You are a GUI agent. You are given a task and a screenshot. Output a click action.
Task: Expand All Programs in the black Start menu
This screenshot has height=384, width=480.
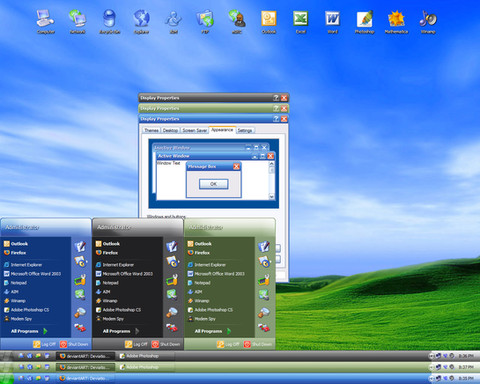pyautogui.click(x=121, y=331)
